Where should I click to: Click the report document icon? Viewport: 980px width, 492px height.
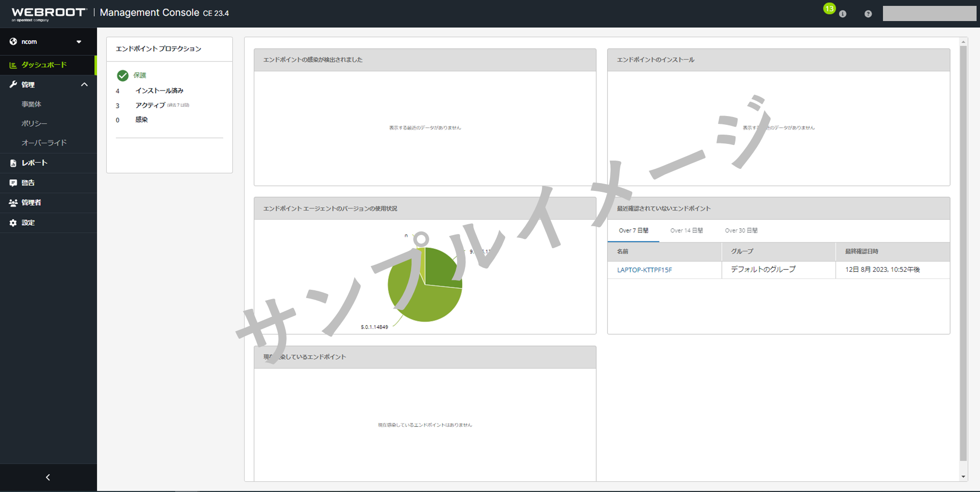(x=13, y=163)
